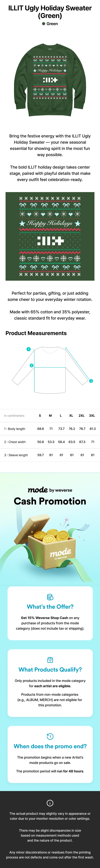Click marker 1 on the measurement diagram
Viewport: 100px width, 868px height.
pyautogui.click(x=29, y=349)
